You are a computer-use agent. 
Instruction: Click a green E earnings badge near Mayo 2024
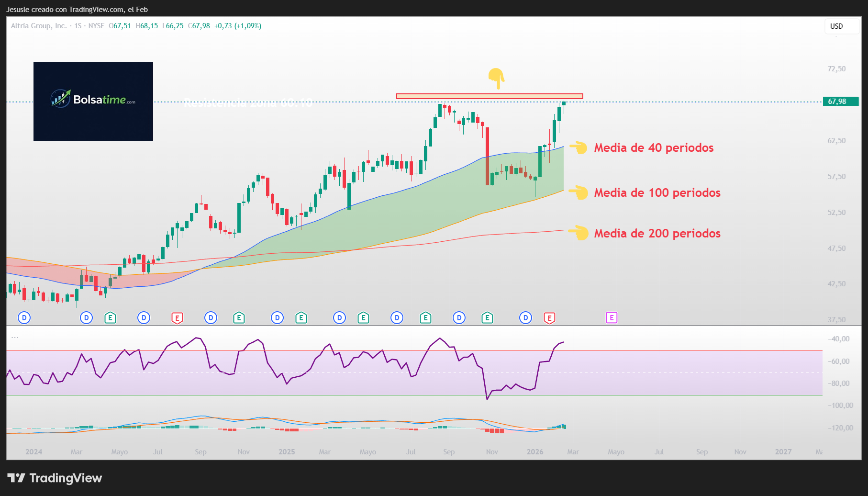(111, 317)
